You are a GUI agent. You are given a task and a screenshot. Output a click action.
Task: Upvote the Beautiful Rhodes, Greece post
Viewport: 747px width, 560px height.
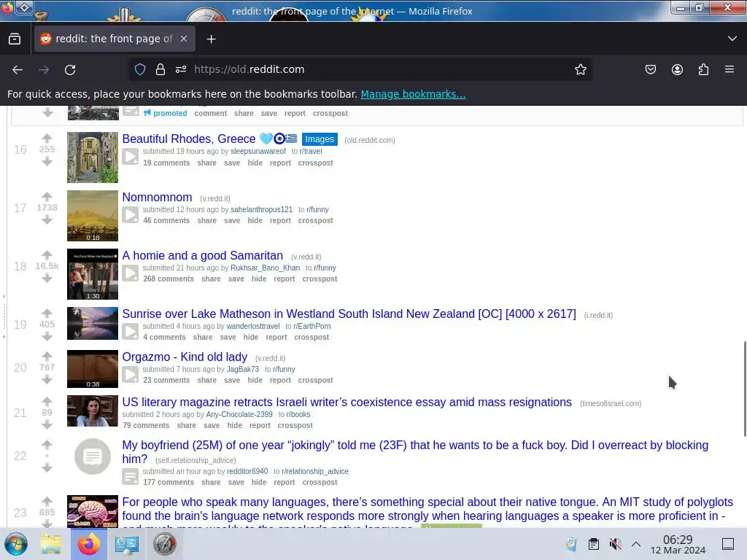47,139
